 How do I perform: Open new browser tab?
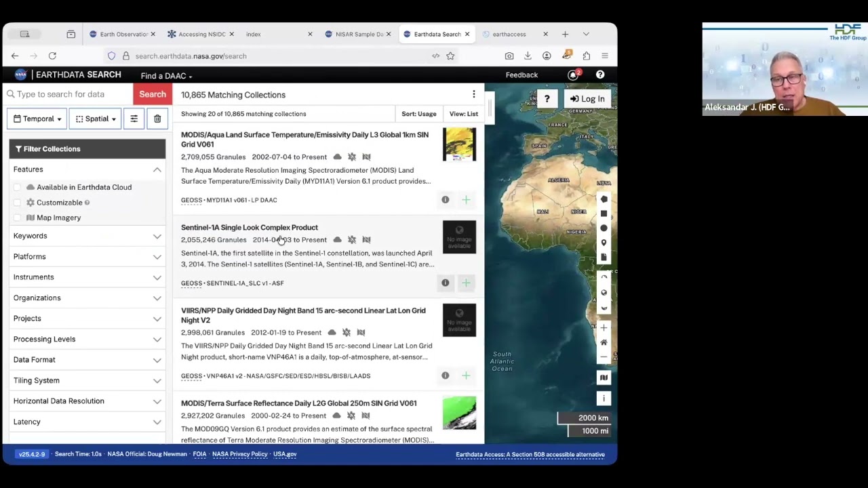[x=565, y=34]
